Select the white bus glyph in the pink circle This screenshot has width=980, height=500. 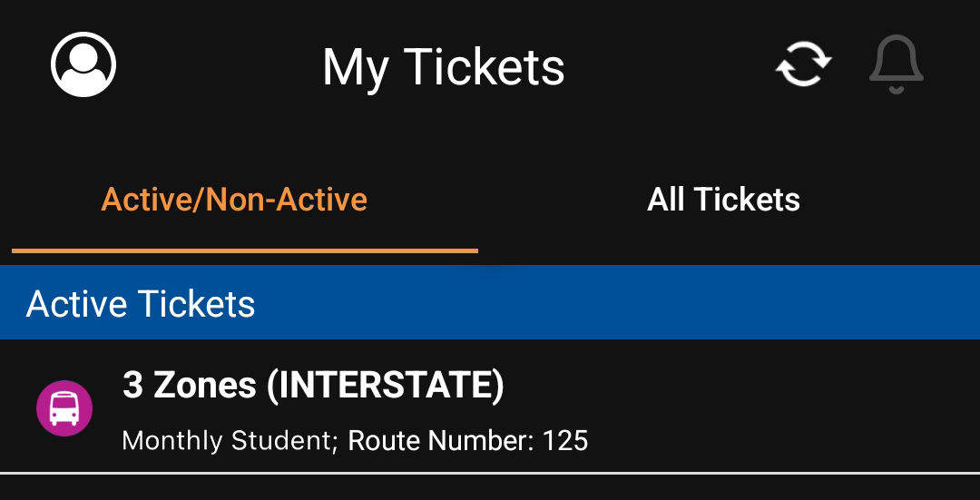coord(64,408)
